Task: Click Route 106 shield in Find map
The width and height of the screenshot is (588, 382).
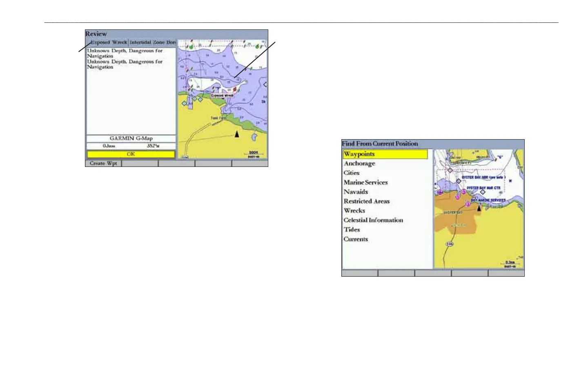Action: coord(450,244)
